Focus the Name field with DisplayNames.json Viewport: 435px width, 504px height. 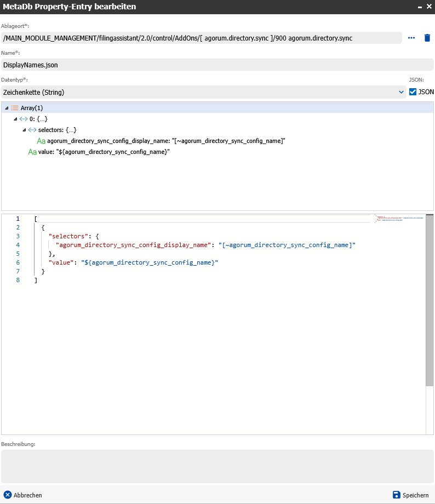tap(218, 65)
